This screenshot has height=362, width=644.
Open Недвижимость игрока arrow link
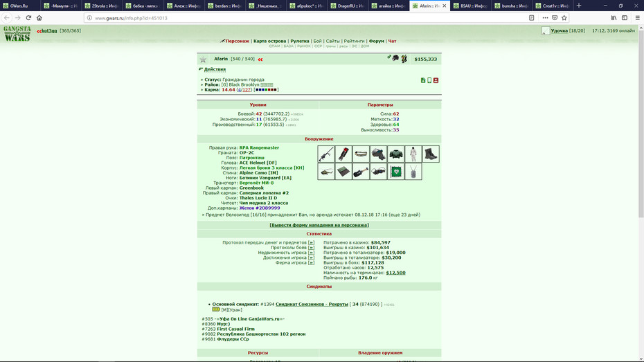[x=311, y=253]
